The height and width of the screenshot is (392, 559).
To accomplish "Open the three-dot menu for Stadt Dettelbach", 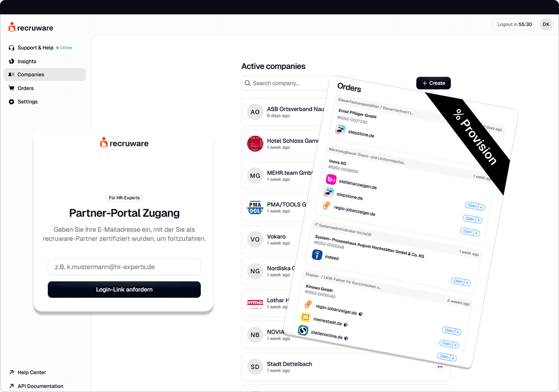I will tap(440, 367).
